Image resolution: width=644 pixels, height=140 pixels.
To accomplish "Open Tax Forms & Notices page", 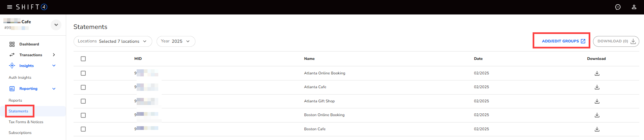I will (x=26, y=122).
